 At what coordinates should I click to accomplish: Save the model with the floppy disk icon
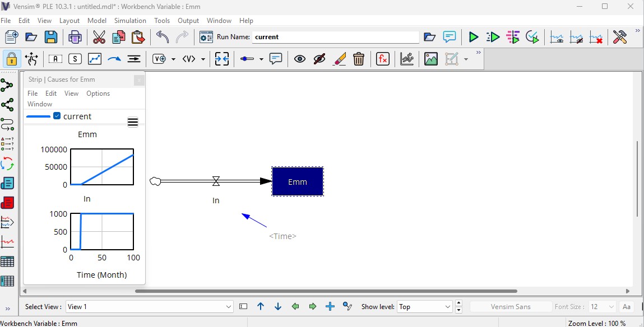(x=51, y=37)
